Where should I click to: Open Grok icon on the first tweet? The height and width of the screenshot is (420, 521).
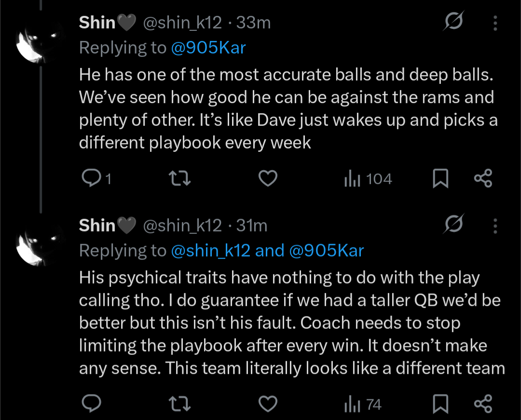point(454,22)
